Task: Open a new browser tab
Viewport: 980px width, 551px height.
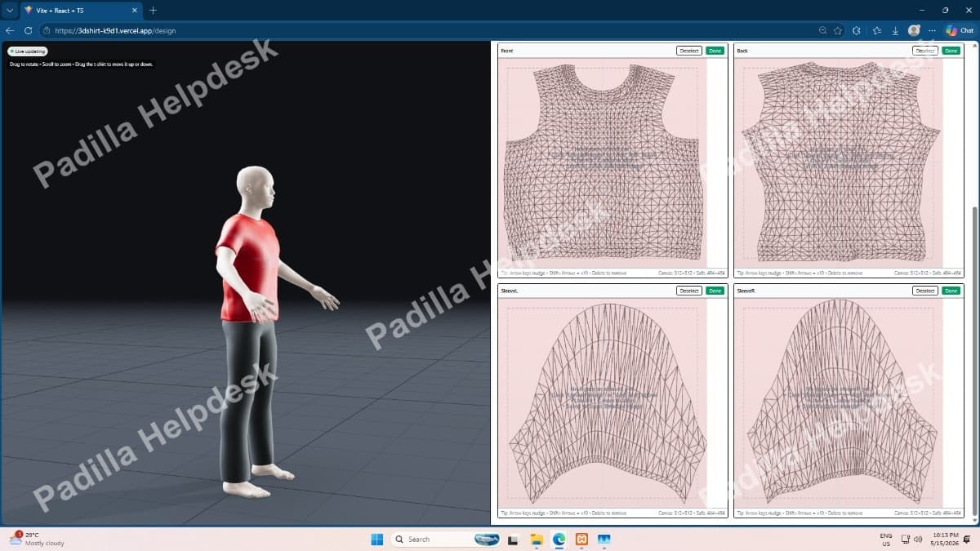Action: pos(153,10)
